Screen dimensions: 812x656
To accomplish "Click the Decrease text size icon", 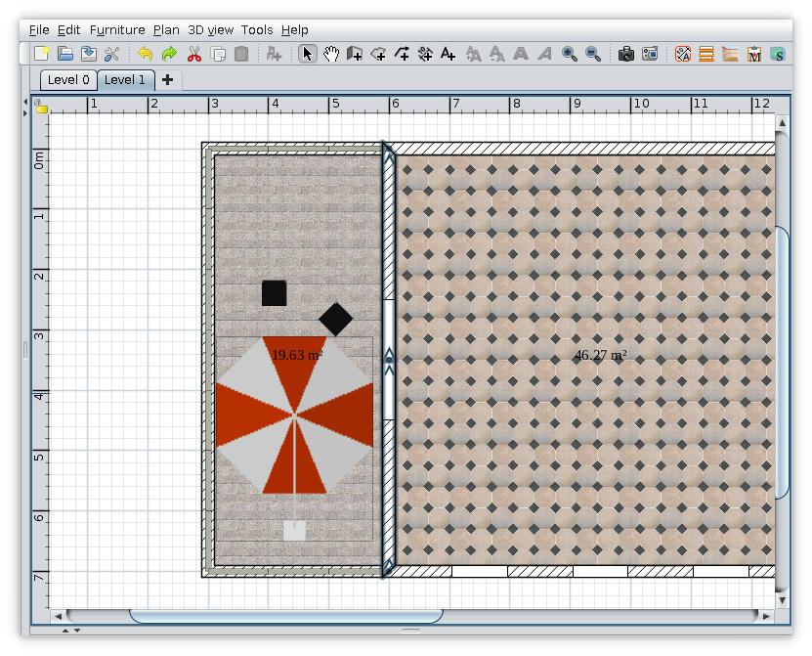I will pyautogui.click(x=496, y=54).
